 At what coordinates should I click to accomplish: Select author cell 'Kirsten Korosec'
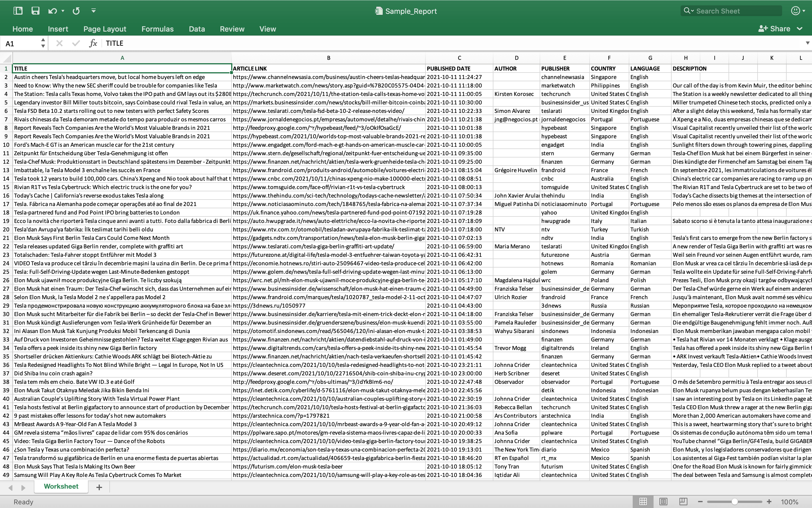click(517, 94)
